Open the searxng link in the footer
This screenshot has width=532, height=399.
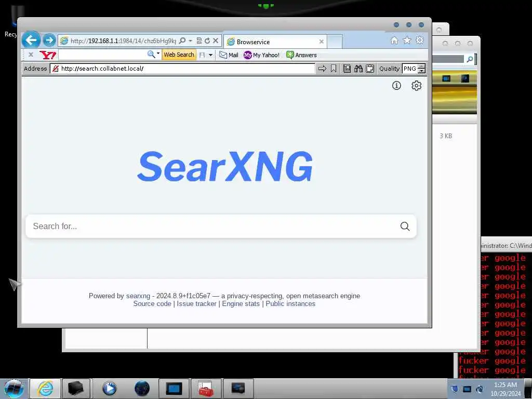pyautogui.click(x=138, y=296)
